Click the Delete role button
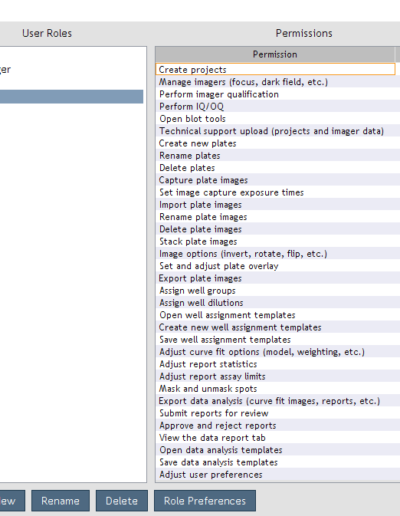The height and width of the screenshot is (516, 400). coord(122,500)
